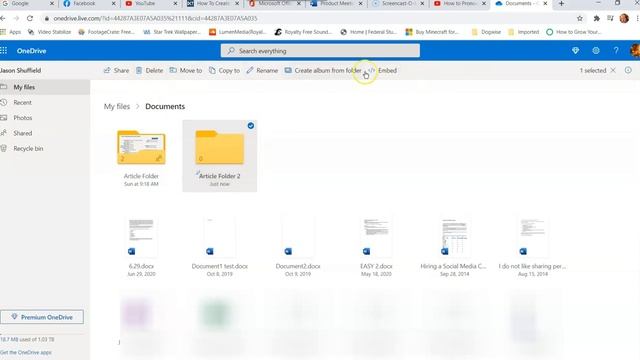Viewport: 640px width, 360px height.
Task: Open the Imported bookmarks folder
Action: coord(523,32)
